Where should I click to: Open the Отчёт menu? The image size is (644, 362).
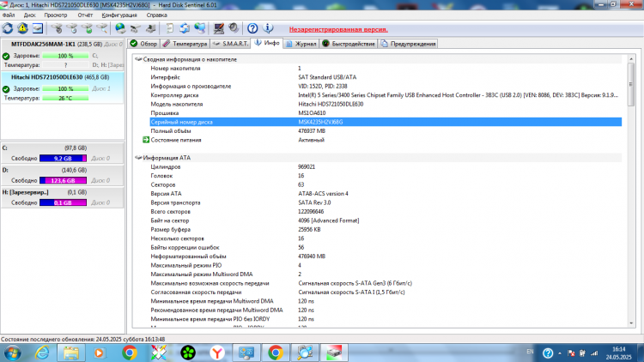[x=85, y=15]
